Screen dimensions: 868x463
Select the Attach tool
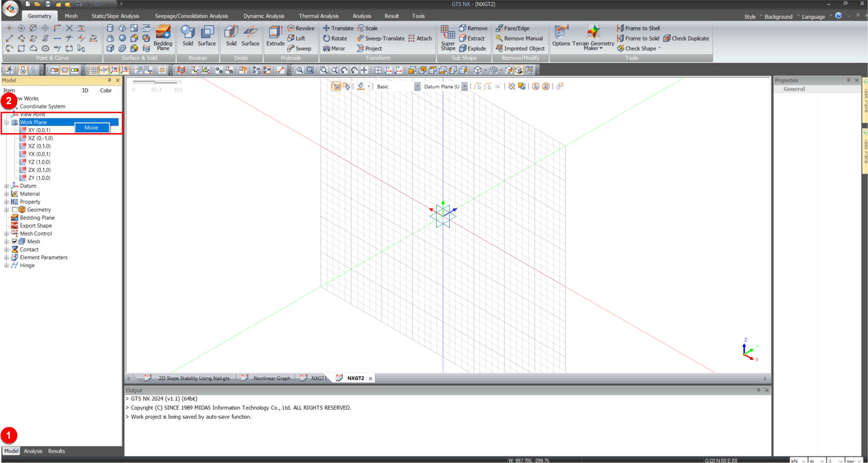click(x=420, y=38)
